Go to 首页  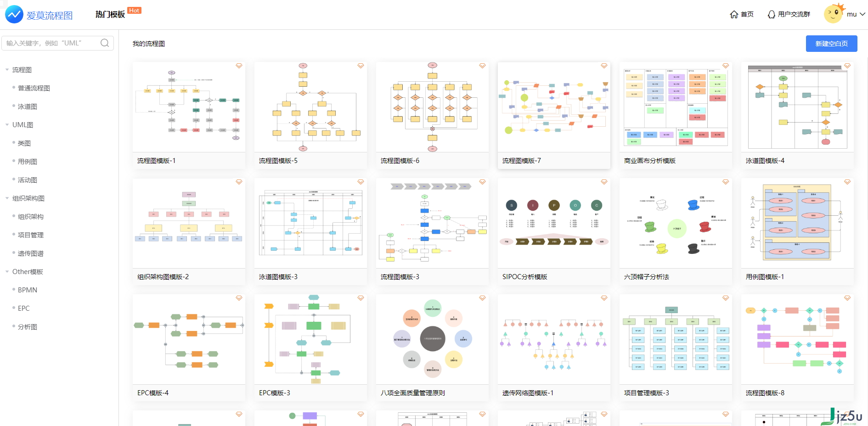[747, 14]
